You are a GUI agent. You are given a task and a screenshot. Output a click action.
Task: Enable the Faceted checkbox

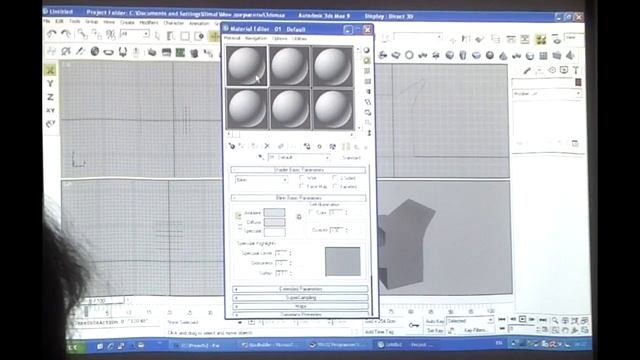coord(335,186)
